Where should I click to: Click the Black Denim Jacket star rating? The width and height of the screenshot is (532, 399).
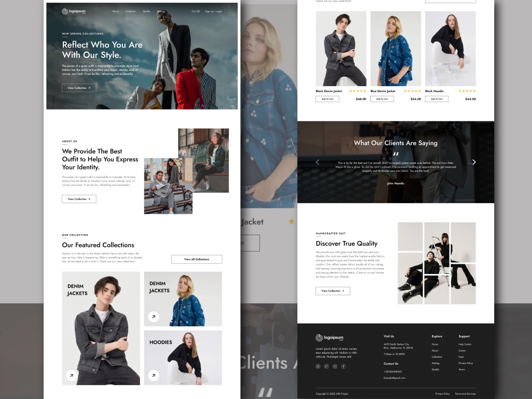pos(358,91)
